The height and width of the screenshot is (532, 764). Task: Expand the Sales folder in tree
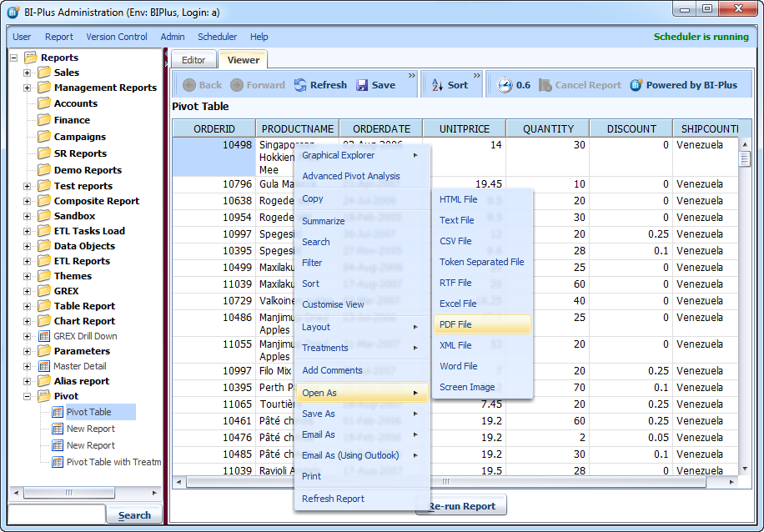tap(28, 73)
